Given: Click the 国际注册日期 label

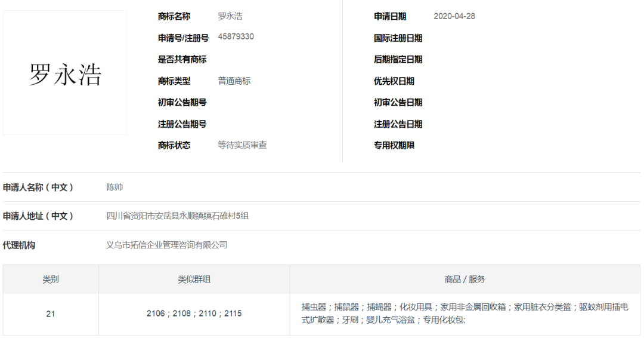Looking at the screenshot, I should [398, 38].
